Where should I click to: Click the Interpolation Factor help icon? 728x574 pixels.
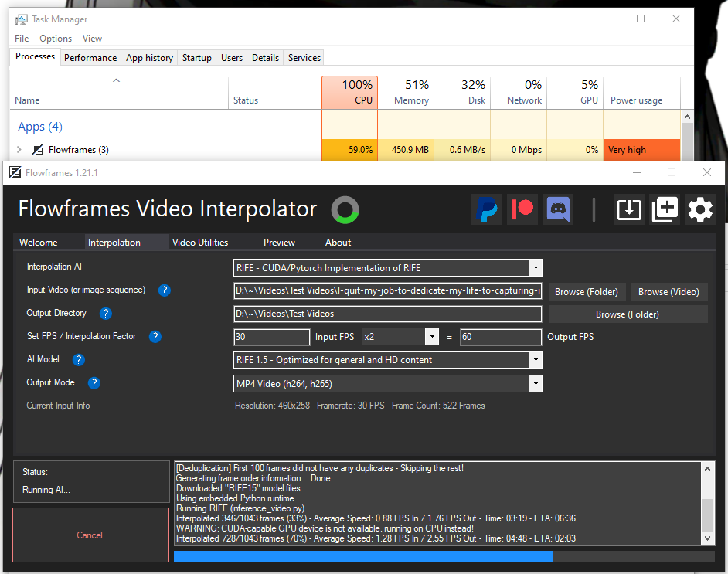(155, 337)
